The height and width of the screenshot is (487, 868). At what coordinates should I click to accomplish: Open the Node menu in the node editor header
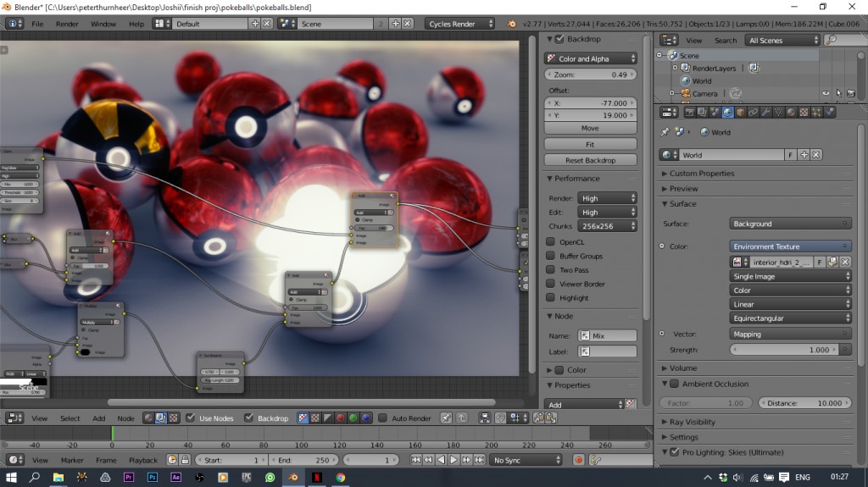click(125, 418)
